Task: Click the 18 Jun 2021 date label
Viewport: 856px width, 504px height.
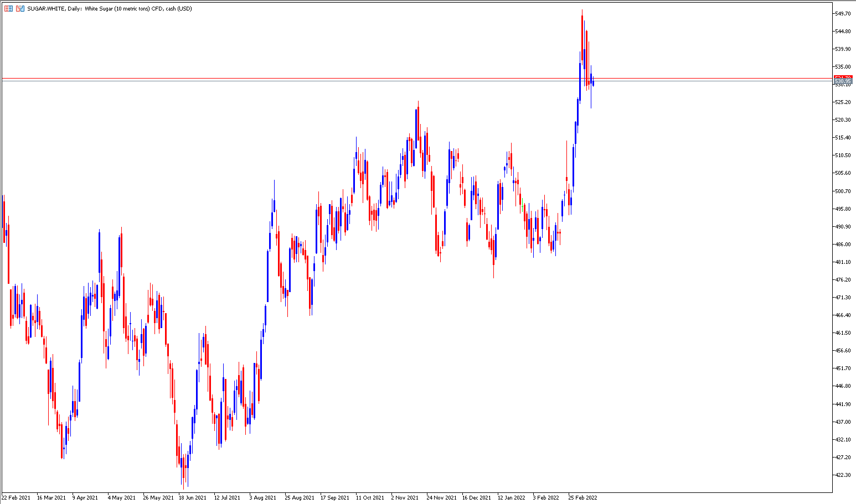Action: point(193,497)
